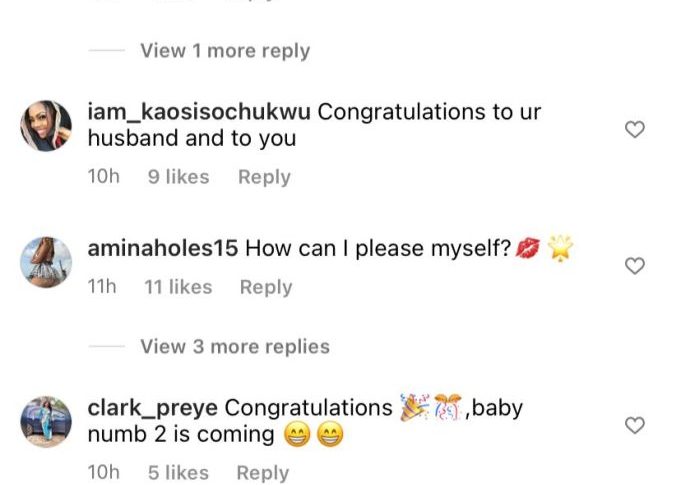This screenshot has height=485, width=681.
Task: Select the "10h" timestamp under clark_preye's comment
Action: coord(104,473)
